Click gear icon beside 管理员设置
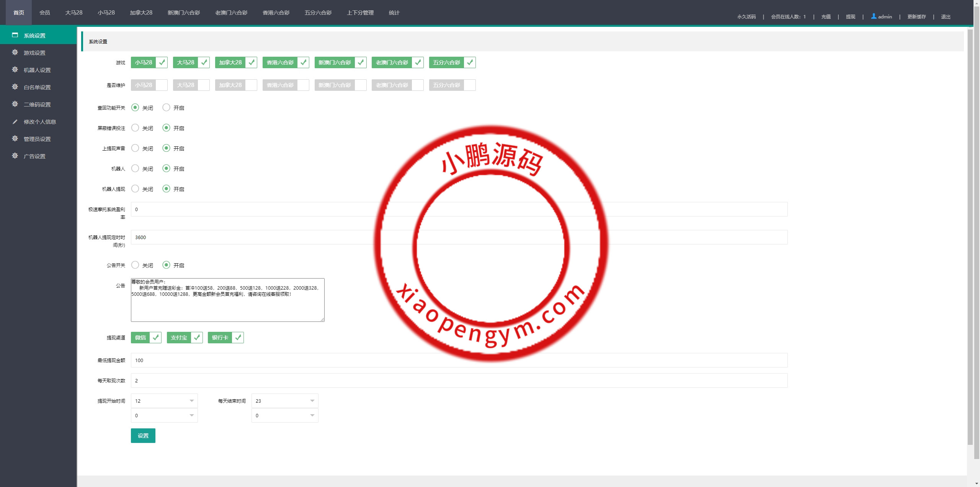The image size is (980, 487). 15,139
